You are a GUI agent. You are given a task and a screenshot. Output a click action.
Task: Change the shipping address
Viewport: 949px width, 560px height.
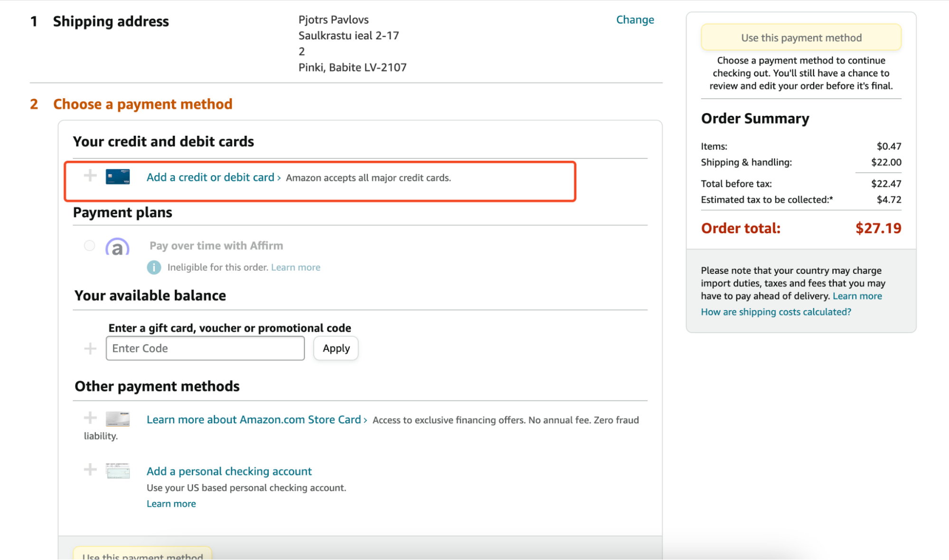[x=635, y=19]
